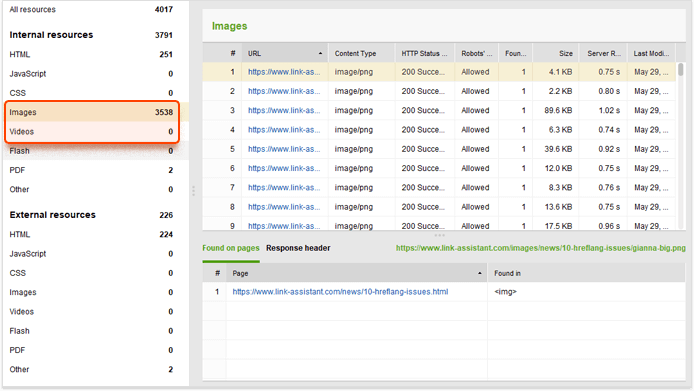Sort by Last Modi... column header
Image resolution: width=694 pixels, height=391 pixels.
651,54
